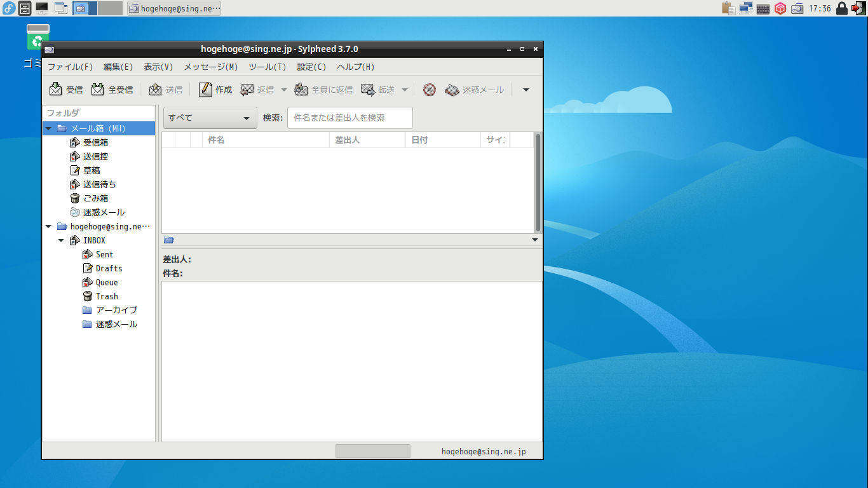This screenshot has width=868, height=488.
Task: Toggle the message view arrow below list
Action: pyautogui.click(x=535, y=240)
